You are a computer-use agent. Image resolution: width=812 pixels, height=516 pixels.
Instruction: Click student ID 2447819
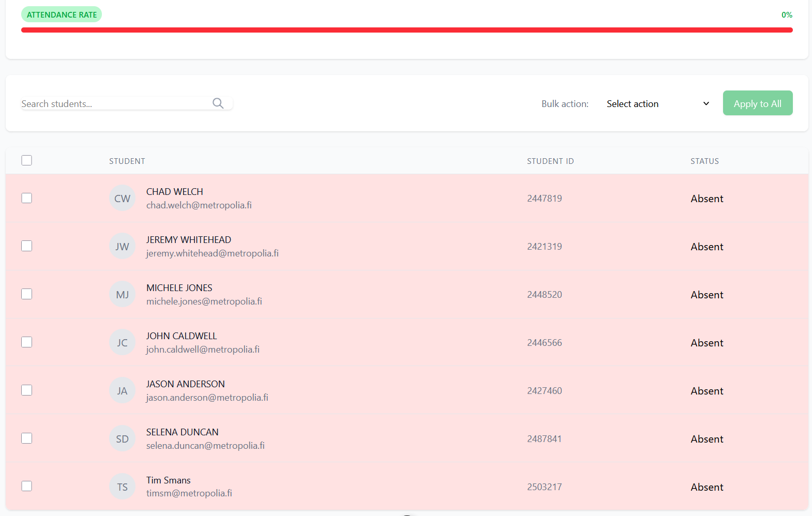tap(545, 199)
